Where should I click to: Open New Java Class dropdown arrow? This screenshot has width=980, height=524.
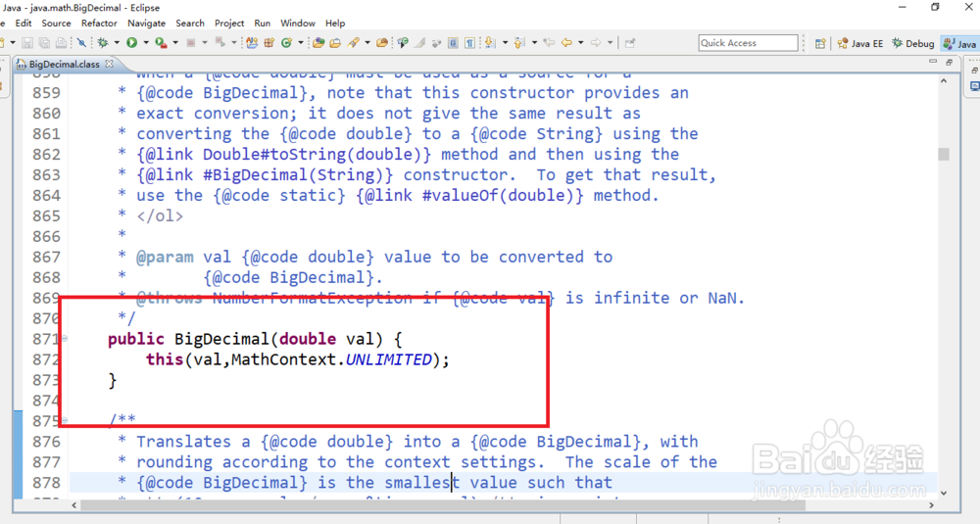coord(301,43)
